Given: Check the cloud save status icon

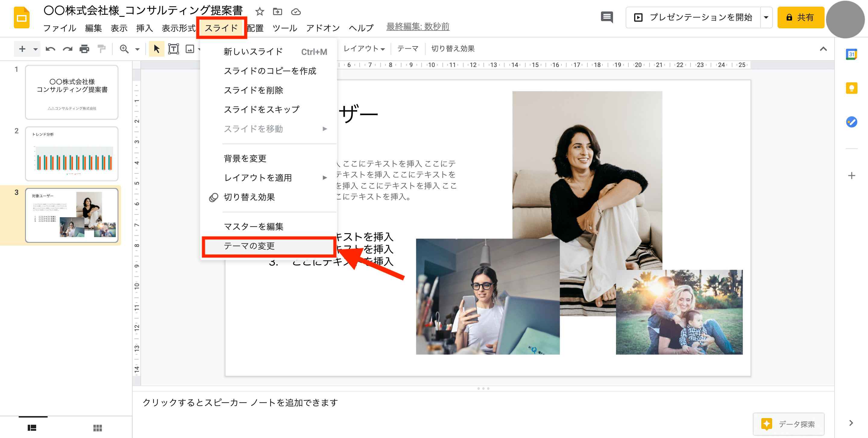Looking at the screenshot, I should pyautogui.click(x=296, y=12).
